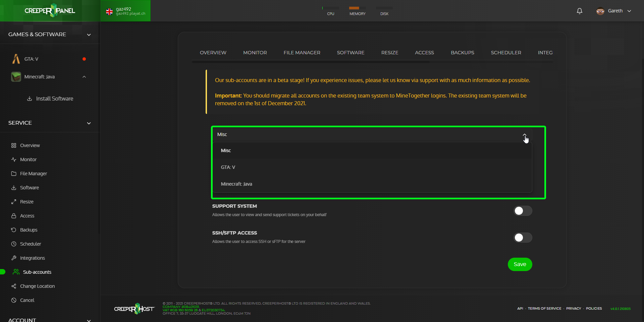Switch to the Scheduler tab

(x=506, y=53)
